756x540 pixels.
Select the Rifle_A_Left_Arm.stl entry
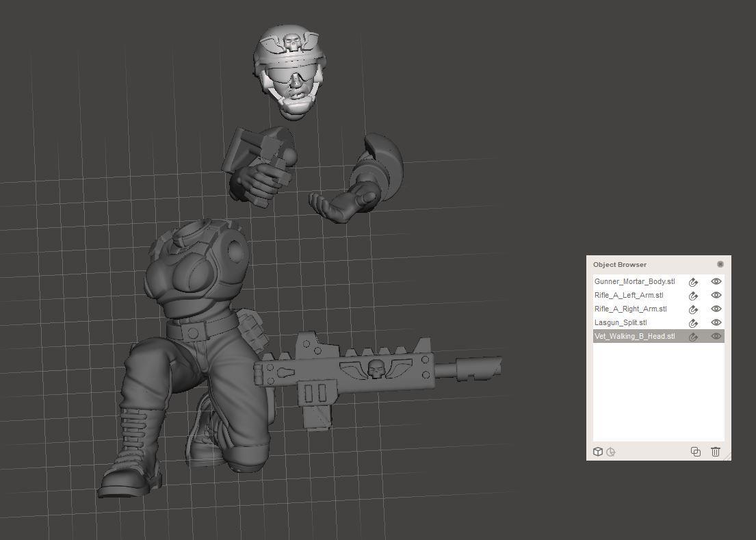point(629,295)
